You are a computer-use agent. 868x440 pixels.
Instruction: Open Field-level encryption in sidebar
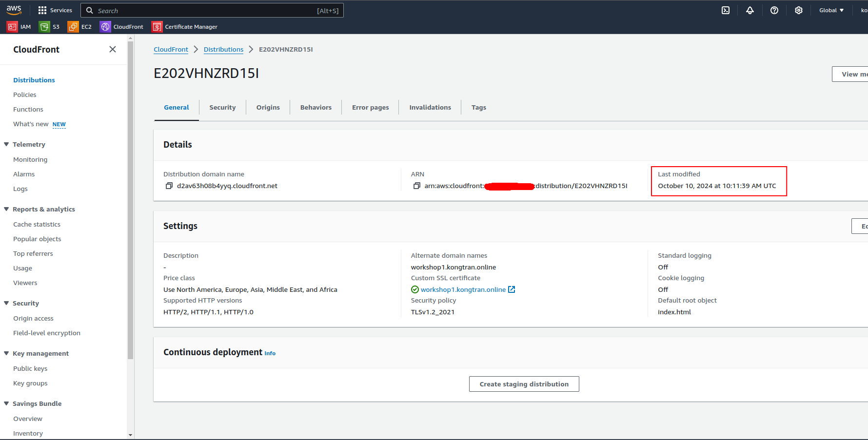coord(47,333)
